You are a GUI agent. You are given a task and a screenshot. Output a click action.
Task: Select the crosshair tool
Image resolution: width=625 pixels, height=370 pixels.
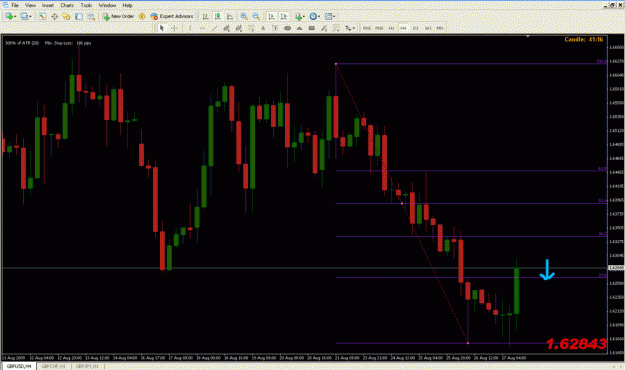pyautogui.click(x=174, y=28)
